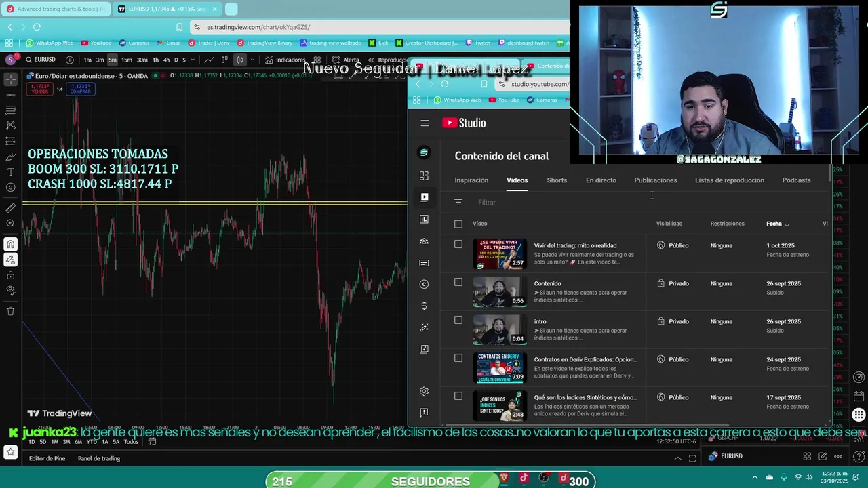
Task: Open the Customization wand icon in Studio
Action: pyautogui.click(x=424, y=327)
